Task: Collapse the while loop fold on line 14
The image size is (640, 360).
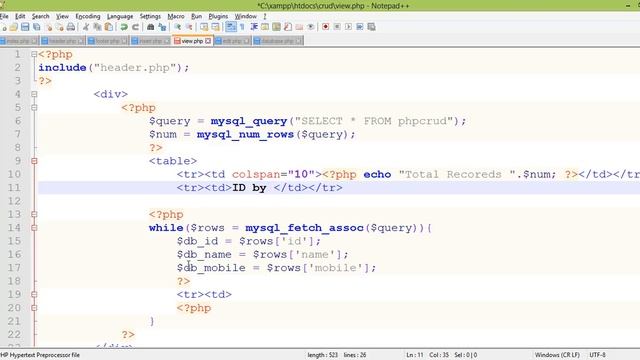Action: (x=34, y=228)
